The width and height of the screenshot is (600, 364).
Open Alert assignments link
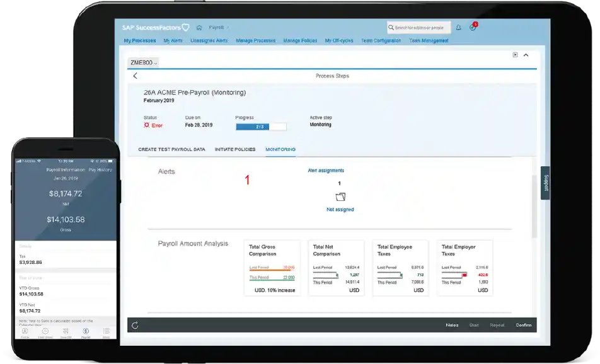tap(326, 171)
